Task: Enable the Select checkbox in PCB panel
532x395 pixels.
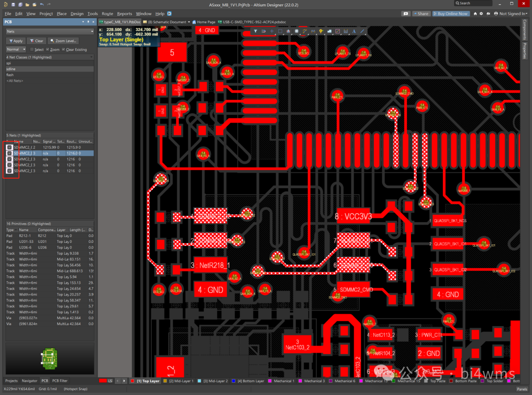Action: [x=32, y=49]
